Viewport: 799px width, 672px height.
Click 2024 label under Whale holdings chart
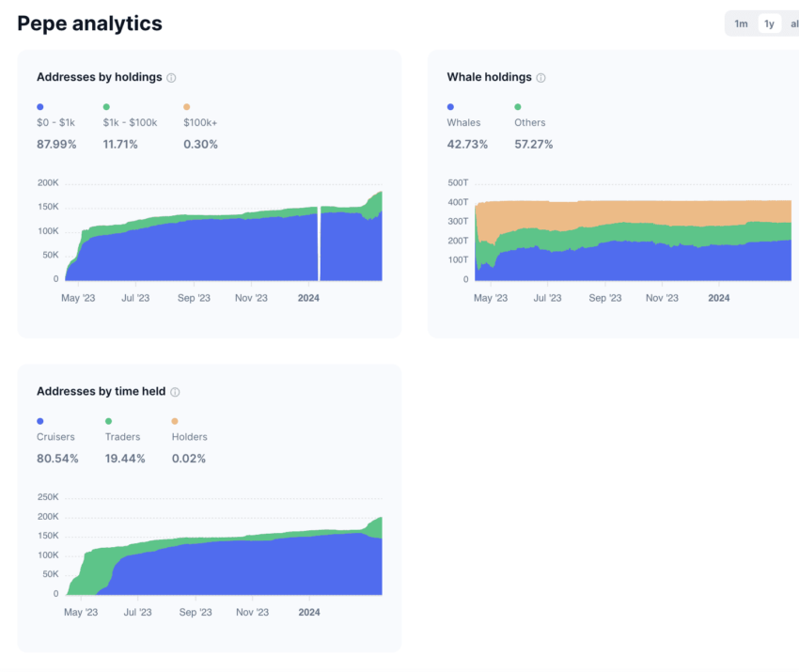(x=718, y=298)
